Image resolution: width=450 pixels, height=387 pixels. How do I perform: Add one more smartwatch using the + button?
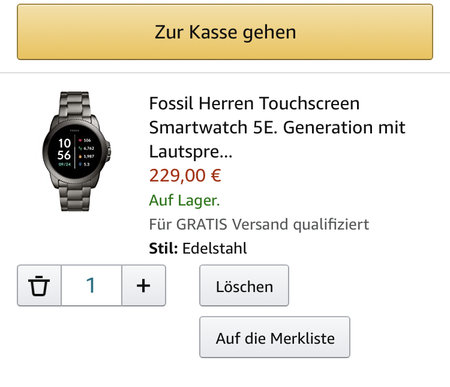[144, 285]
